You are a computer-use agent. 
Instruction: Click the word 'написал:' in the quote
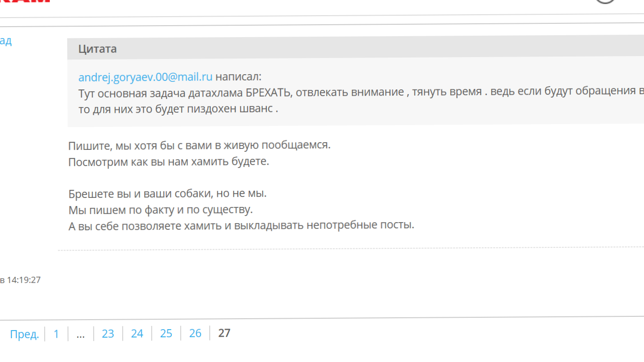238,77
